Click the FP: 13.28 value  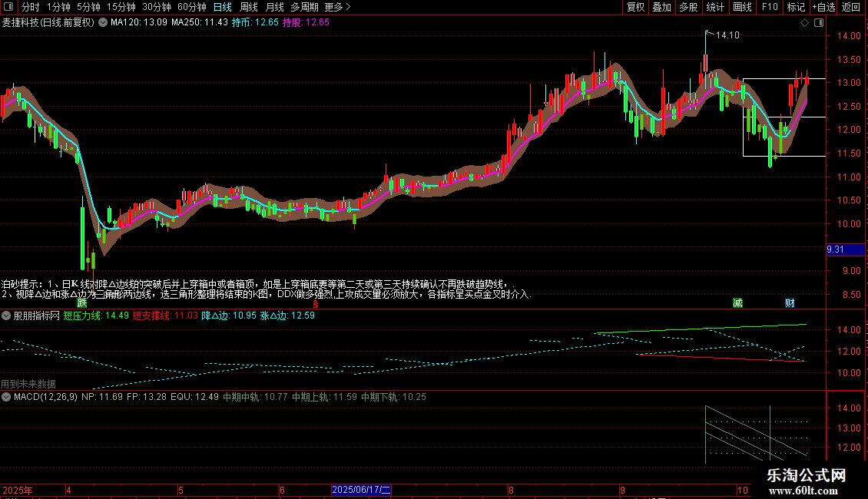[147, 397]
